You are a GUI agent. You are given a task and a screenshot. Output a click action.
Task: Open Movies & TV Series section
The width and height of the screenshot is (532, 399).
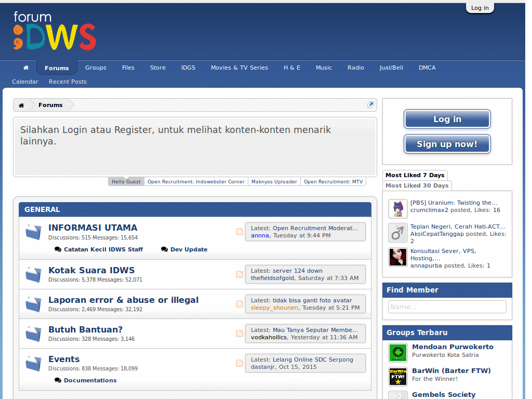(239, 68)
